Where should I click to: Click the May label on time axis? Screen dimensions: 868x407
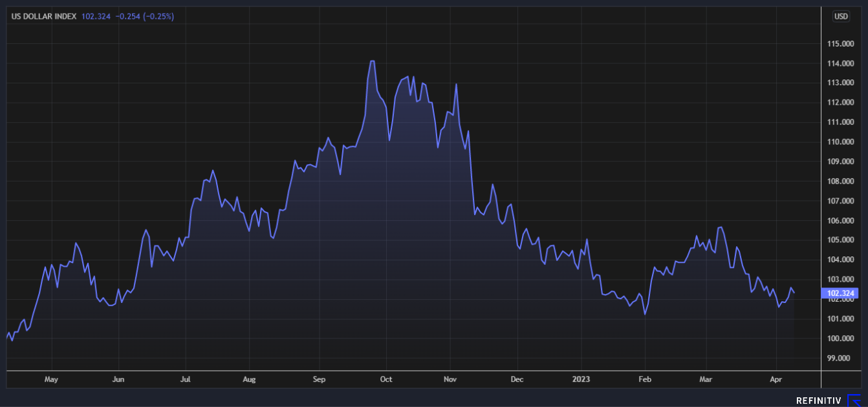52,380
